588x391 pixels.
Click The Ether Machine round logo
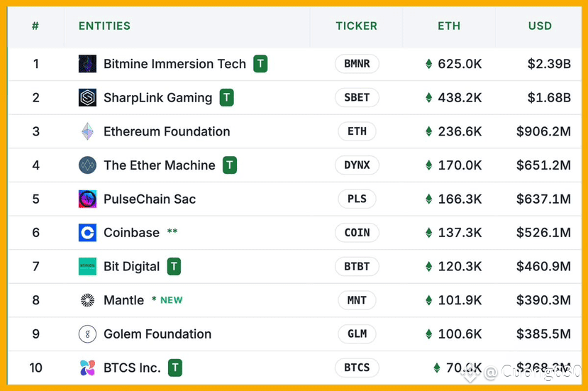pyautogui.click(x=87, y=165)
